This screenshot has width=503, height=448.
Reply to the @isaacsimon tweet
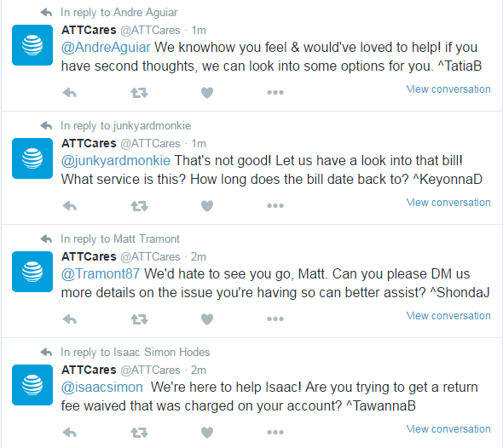70,433
